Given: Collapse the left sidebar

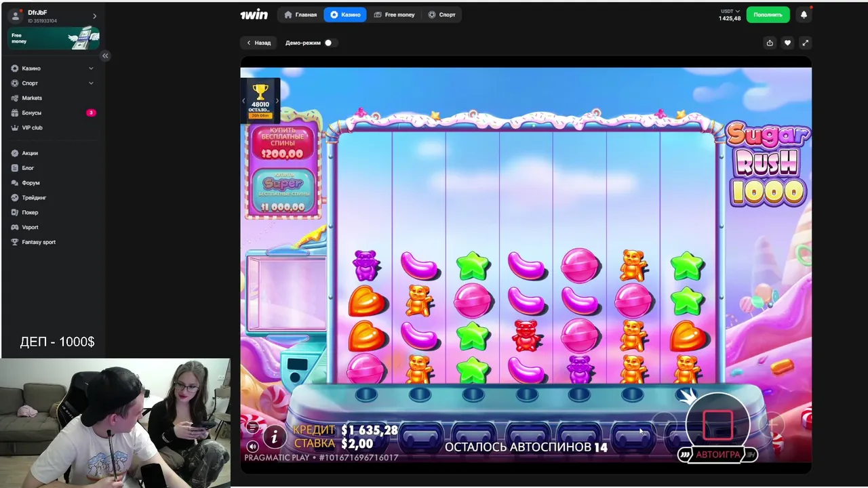Looking at the screenshot, I should [105, 56].
